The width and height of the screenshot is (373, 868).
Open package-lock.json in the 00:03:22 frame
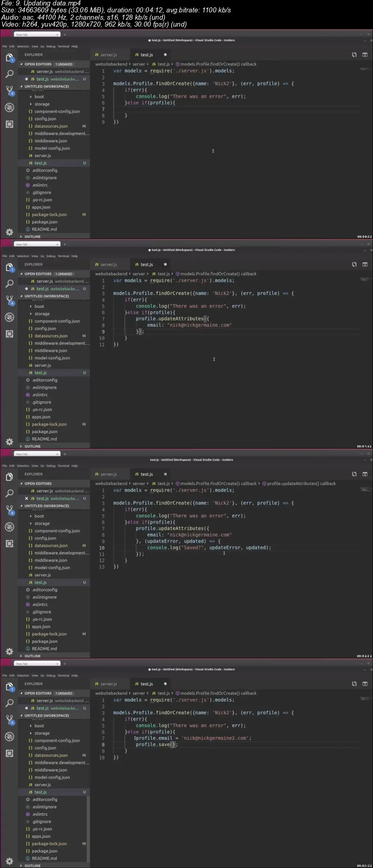coord(49,844)
